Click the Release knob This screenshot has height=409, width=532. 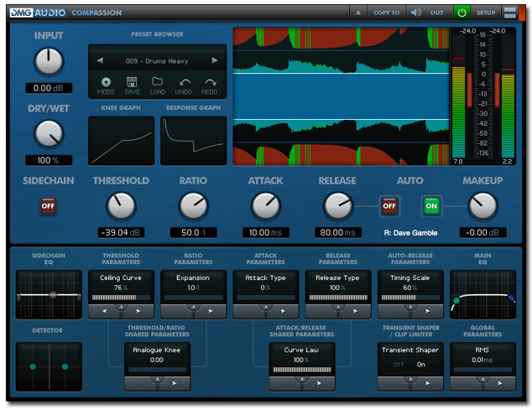click(338, 206)
